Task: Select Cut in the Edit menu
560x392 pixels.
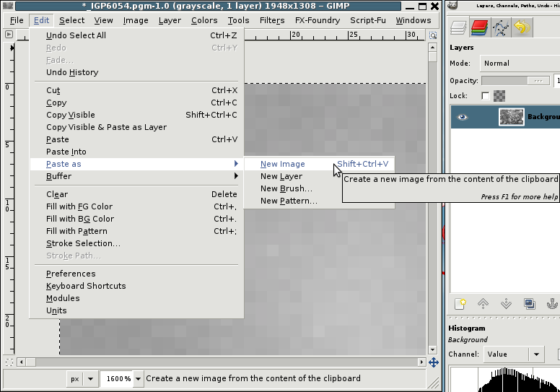Action: (x=137, y=90)
